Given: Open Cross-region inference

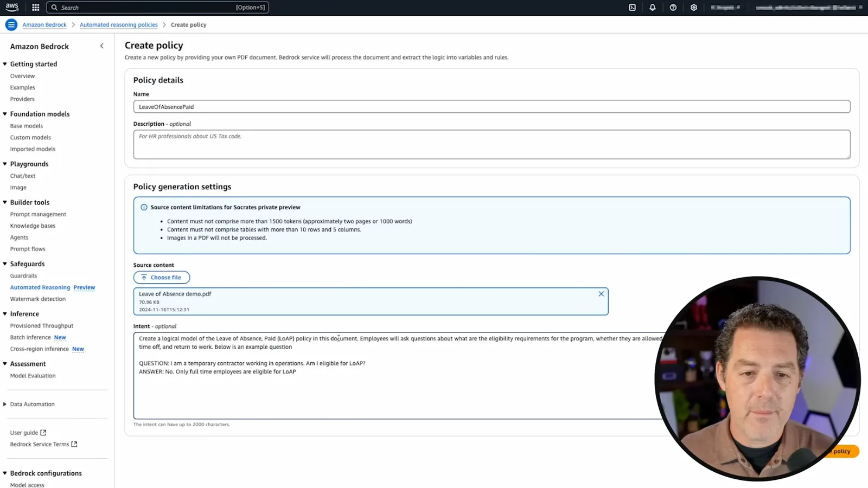Looking at the screenshot, I should (x=39, y=349).
